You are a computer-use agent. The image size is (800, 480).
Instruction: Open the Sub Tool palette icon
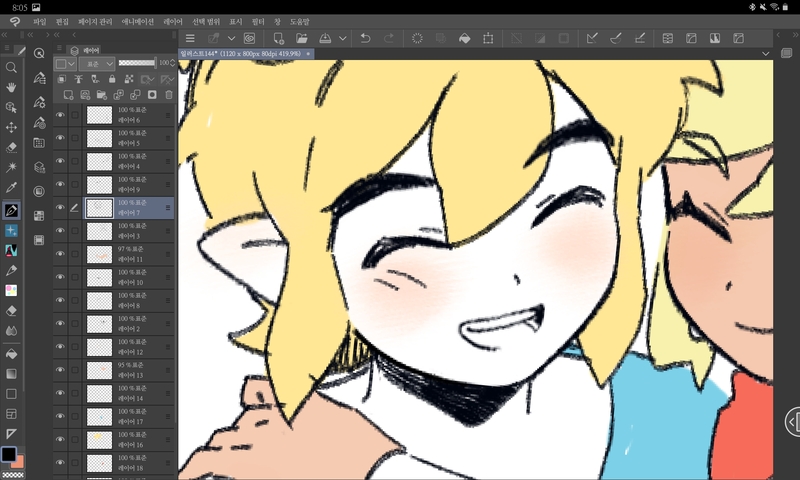click(39, 78)
